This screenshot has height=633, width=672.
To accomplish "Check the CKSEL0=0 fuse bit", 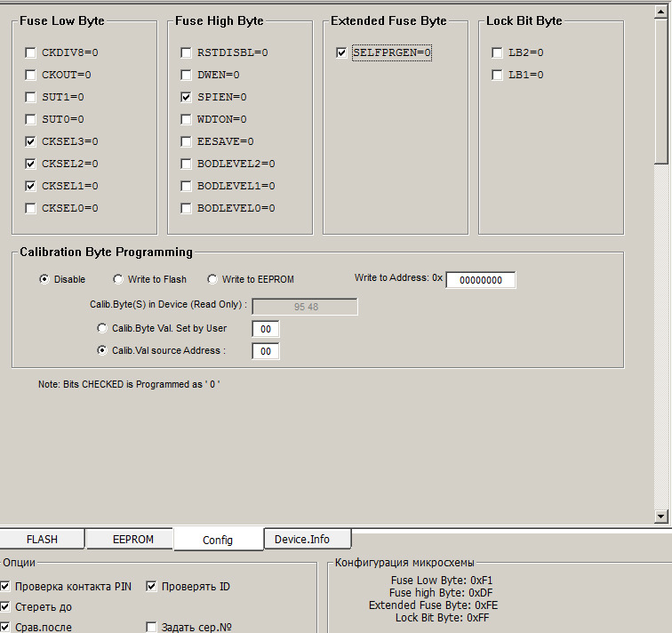I will [30, 209].
